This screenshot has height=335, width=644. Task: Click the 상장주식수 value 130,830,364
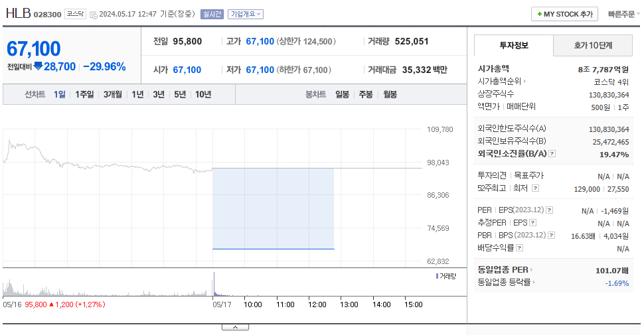pos(609,95)
